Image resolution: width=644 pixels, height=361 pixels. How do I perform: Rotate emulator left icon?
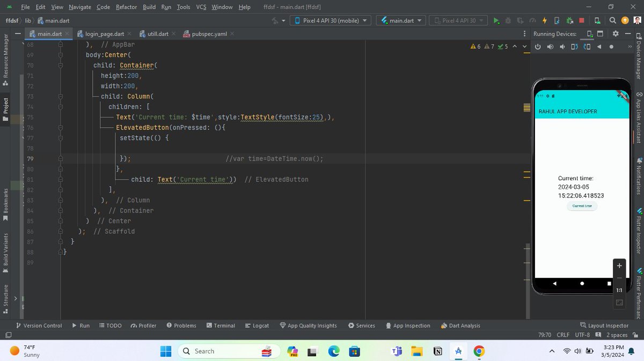tap(574, 47)
